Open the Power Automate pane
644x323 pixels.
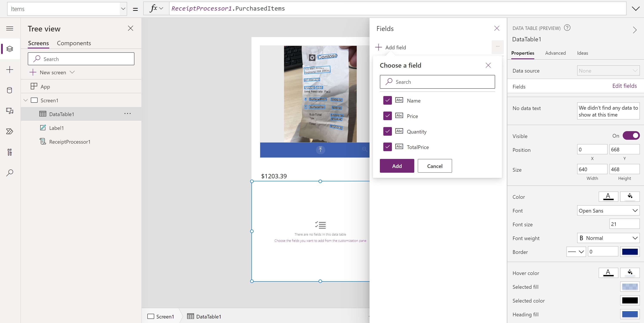coord(9,131)
